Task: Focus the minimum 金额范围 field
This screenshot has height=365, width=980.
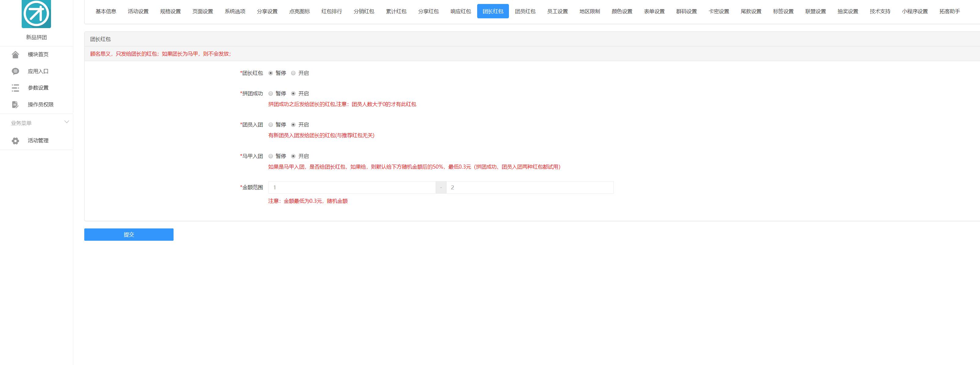Action: pos(352,188)
